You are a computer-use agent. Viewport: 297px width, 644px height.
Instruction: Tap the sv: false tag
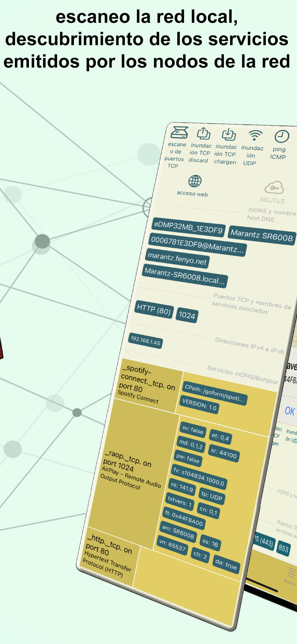192,430
